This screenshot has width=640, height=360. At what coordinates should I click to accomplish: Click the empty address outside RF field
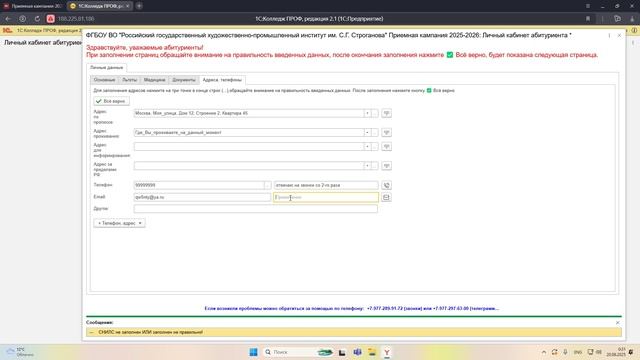248,166
